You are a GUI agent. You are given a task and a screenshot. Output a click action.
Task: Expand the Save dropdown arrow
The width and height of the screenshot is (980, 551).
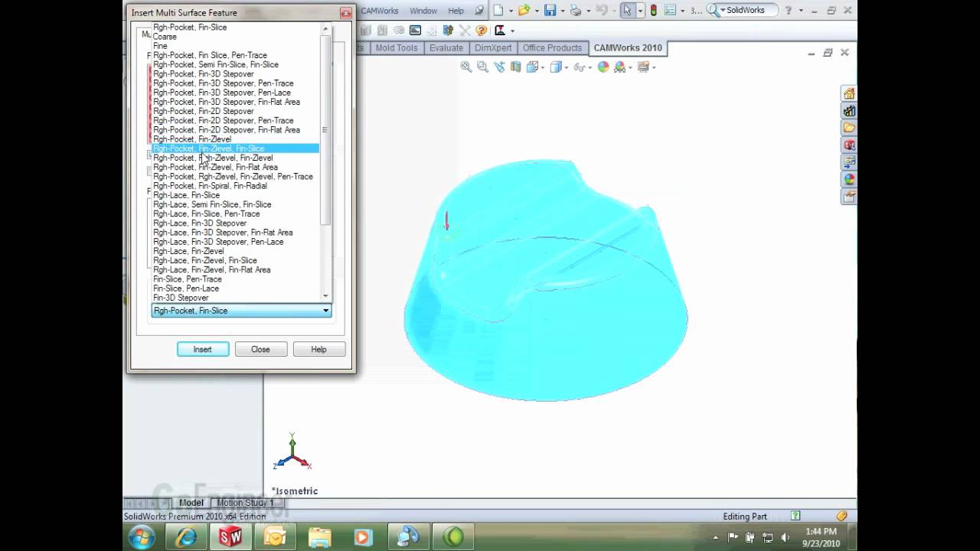pyautogui.click(x=561, y=11)
